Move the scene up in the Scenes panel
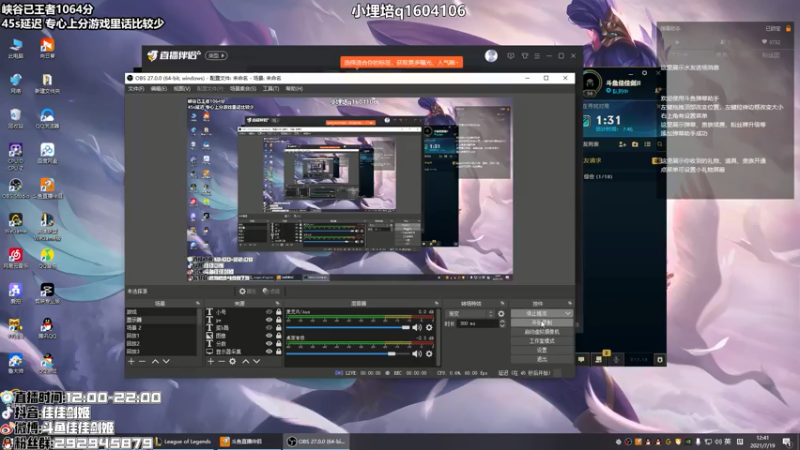The height and width of the screenshot is (450, 800). tap(155, 361)
